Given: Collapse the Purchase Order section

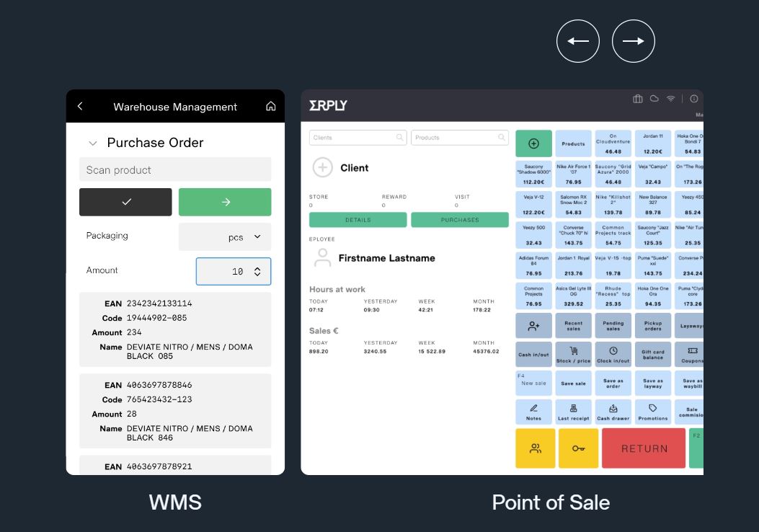Looking at the screenshot, I should coord(92,143).
